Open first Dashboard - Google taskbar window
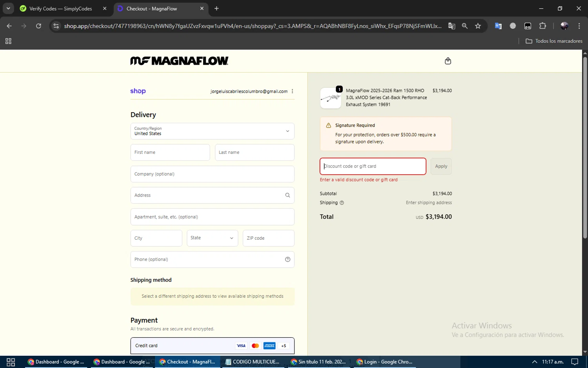The height and width of the screenshot is (368, 588). click(x=56, y=362)
